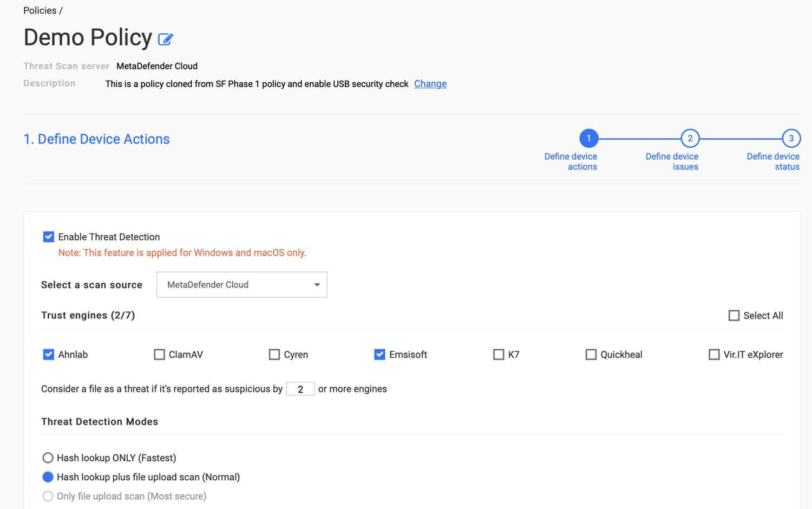The image size is (812, 509).
Task: Click step circle 1 for Define device actions
Action: coord(589,138)
